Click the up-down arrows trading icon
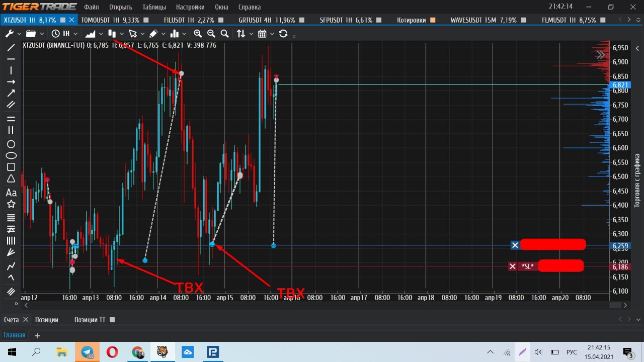Image resolution: width=644 pixels, height=362 pixels. tap(241, 34)
